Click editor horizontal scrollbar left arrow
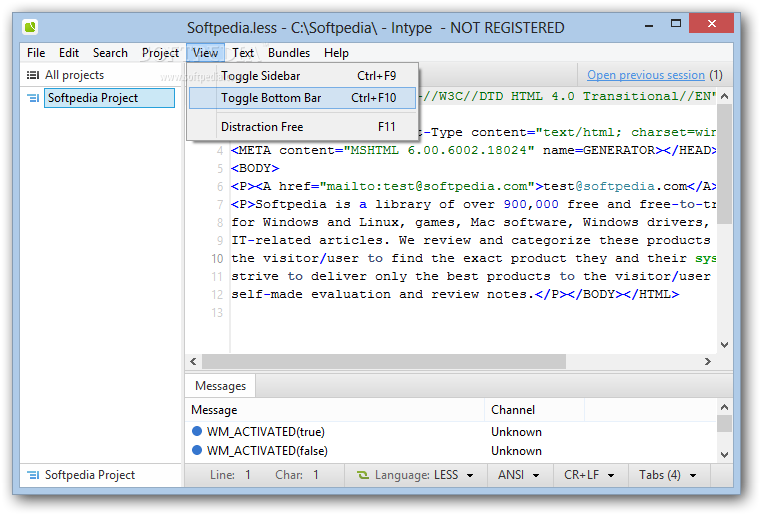The height and width of the screenshot is (515, 761). (194, 362)
